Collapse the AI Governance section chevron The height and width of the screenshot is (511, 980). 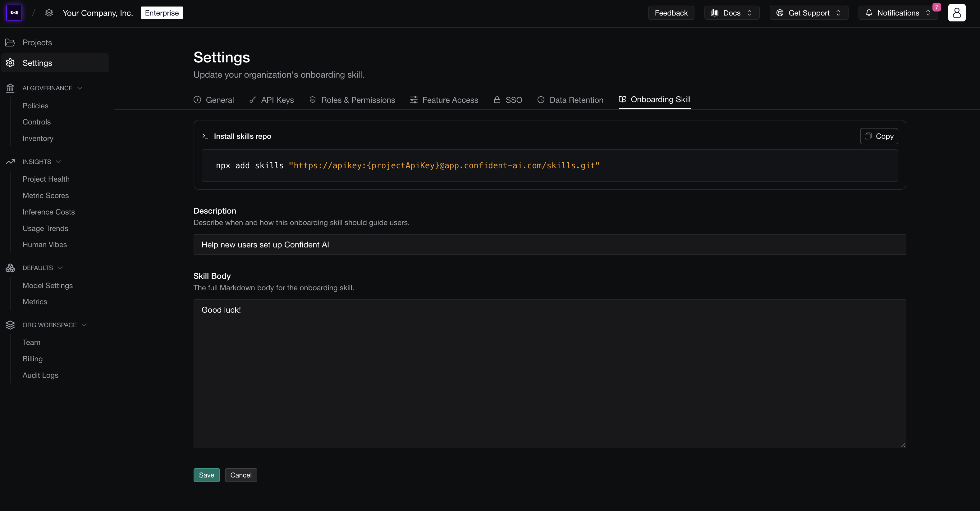click(80, 88)
